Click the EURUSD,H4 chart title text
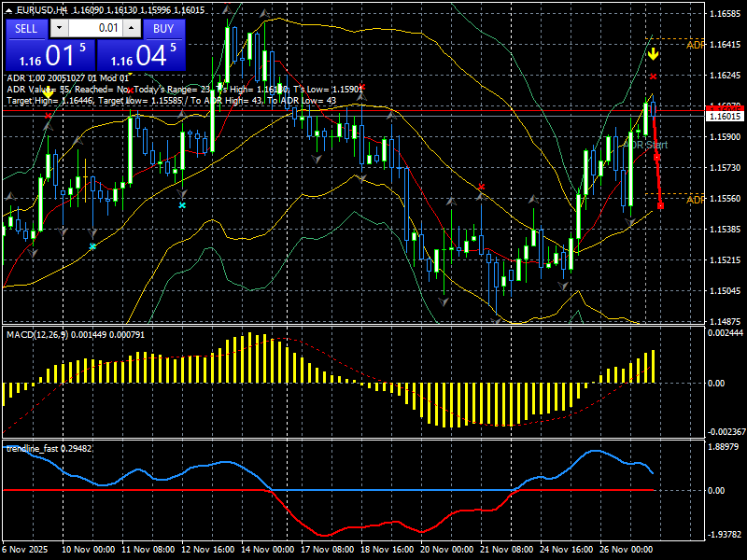 pyautogui.click(x=42, y=10)
